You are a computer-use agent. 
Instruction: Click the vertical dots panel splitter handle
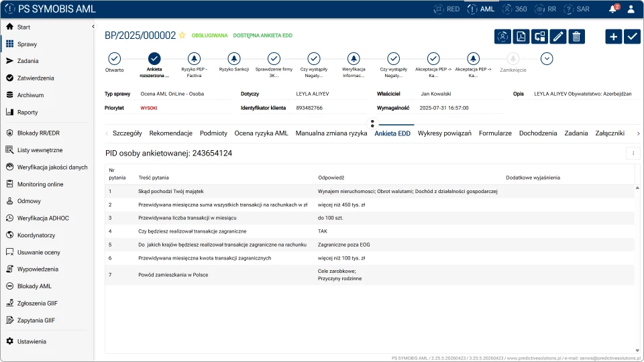tap(372, 123)
